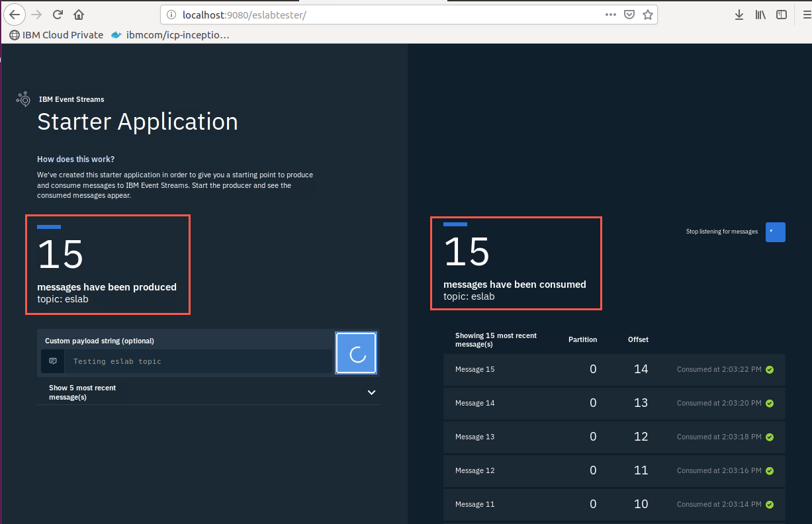Screen dimensions: 812x524
Task: Click 'Consumed at 2:03:16 PM' timestamp
Action: (719, 470)
